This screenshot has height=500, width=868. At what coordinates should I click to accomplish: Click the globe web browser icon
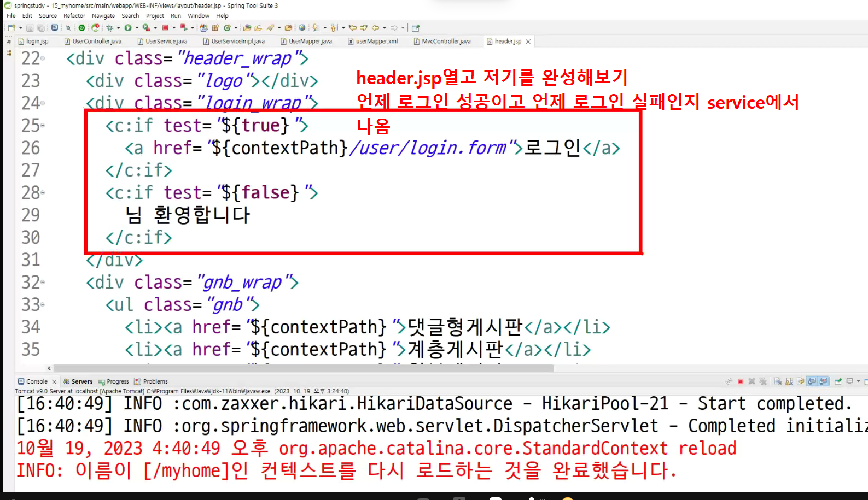[302, 28]
